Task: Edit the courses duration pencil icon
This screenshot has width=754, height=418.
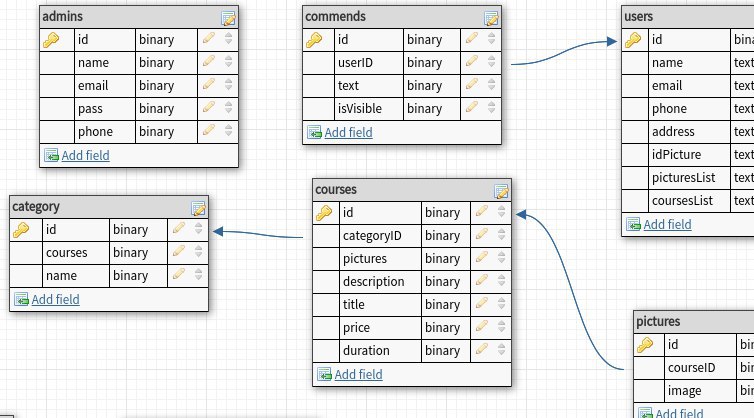Action: click(482, 350)
